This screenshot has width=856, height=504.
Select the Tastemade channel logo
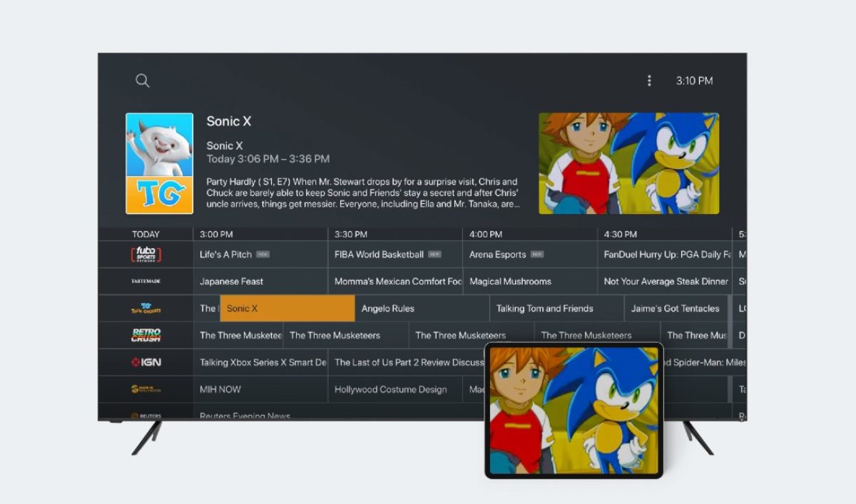(x=146, y=282)
